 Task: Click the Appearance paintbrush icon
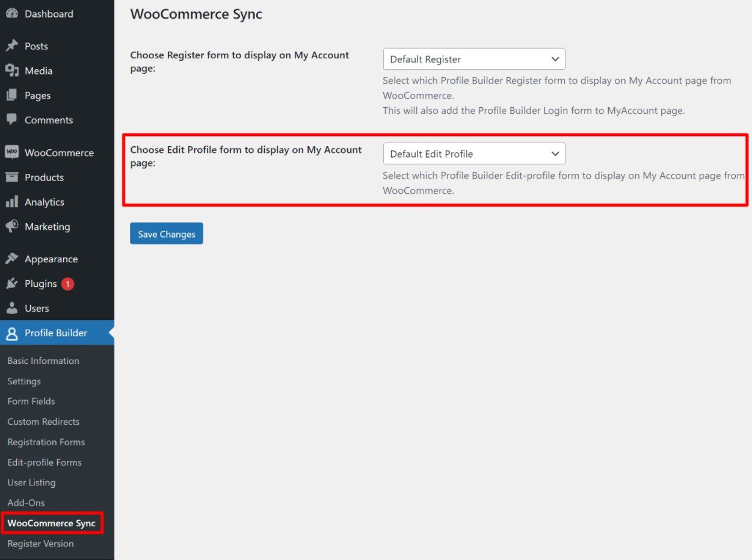(x=12, y=259)
